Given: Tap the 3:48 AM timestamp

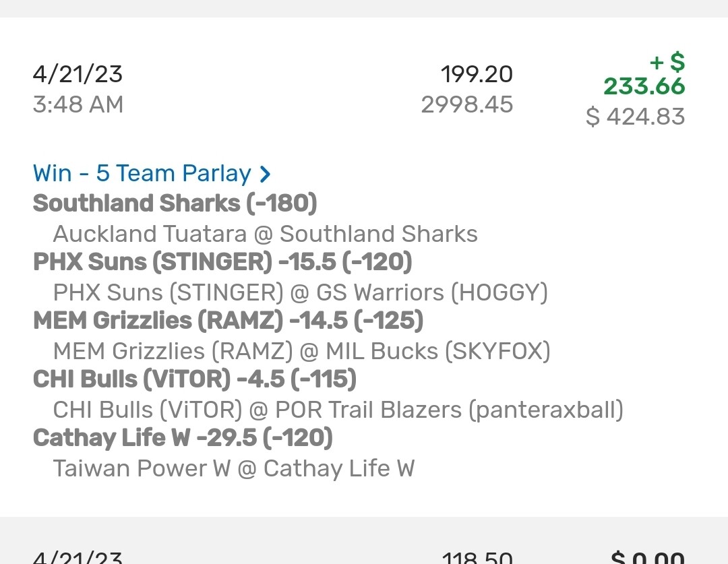Looking at the screenshot, I should pos(78,104).
